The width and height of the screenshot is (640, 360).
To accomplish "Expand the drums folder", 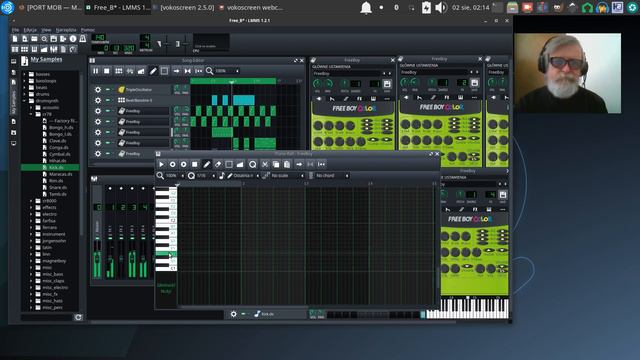I will coord(24,94).
